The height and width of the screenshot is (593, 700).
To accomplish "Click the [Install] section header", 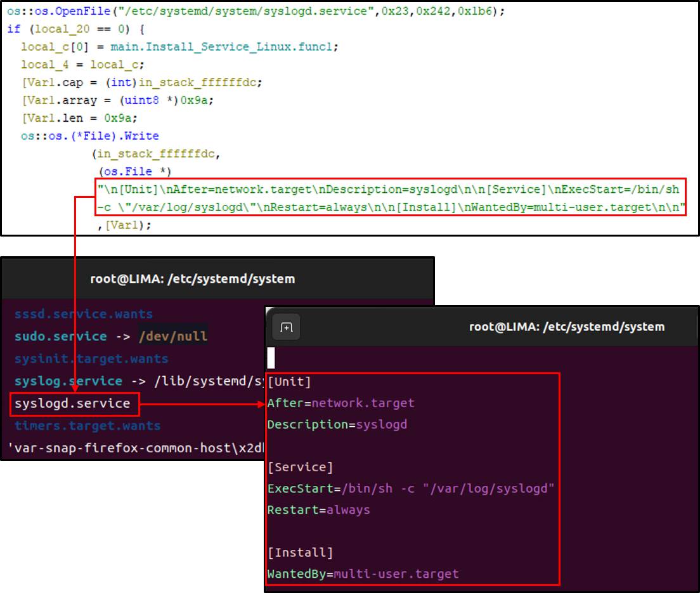I will coord(301,553).
